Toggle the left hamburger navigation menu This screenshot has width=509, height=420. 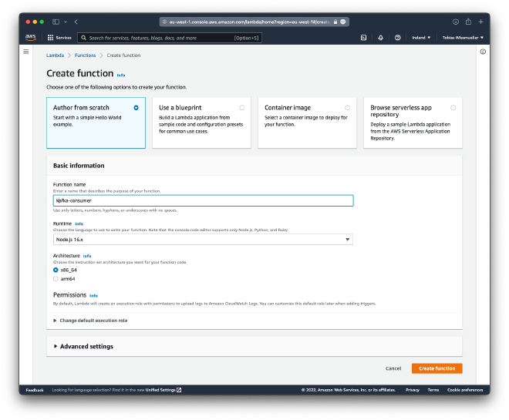[x=26, y=52]
